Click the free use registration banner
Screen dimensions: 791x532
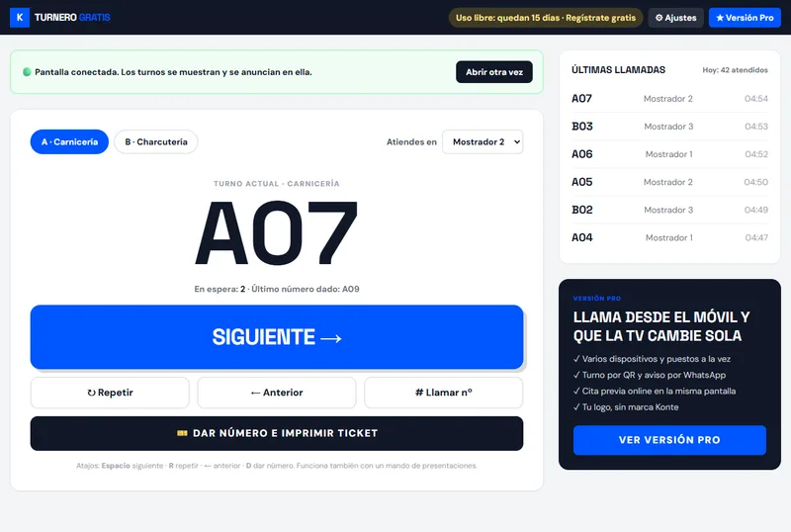[546, 18]
